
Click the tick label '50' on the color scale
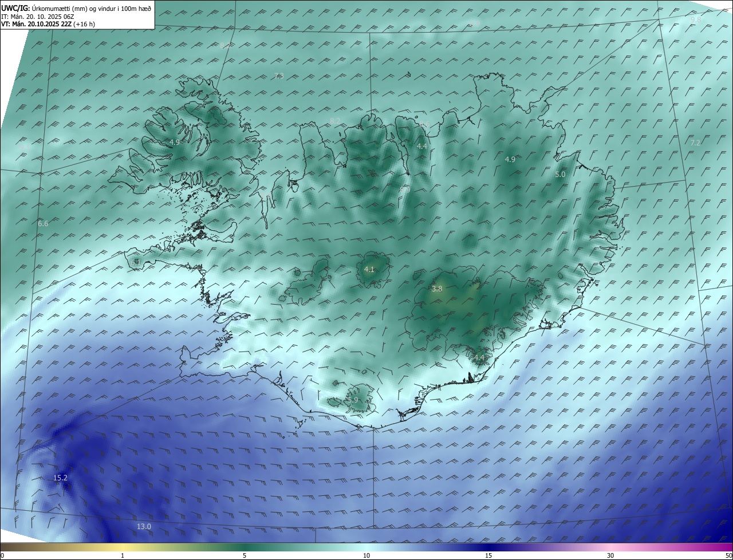(x=728, y=555)
